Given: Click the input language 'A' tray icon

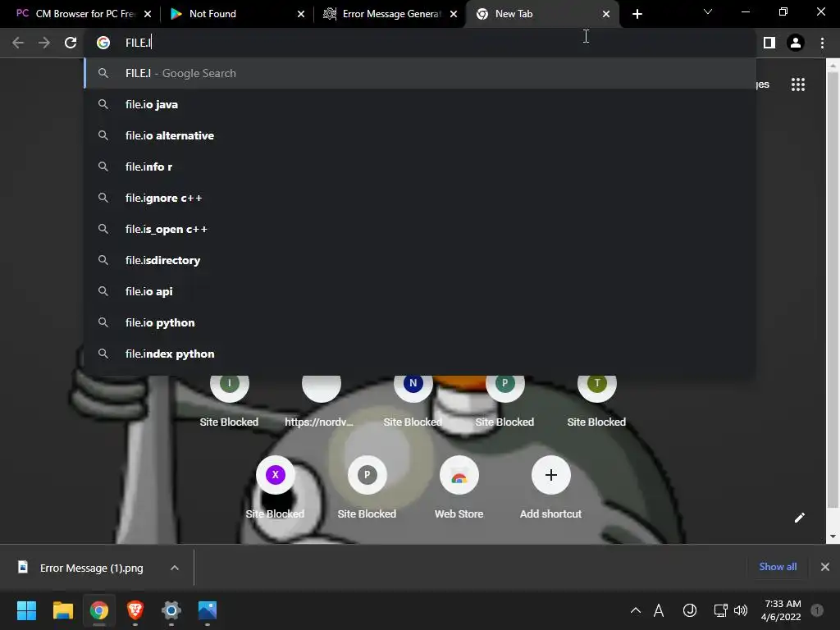Looking at the screenshot, I should 659,610.
